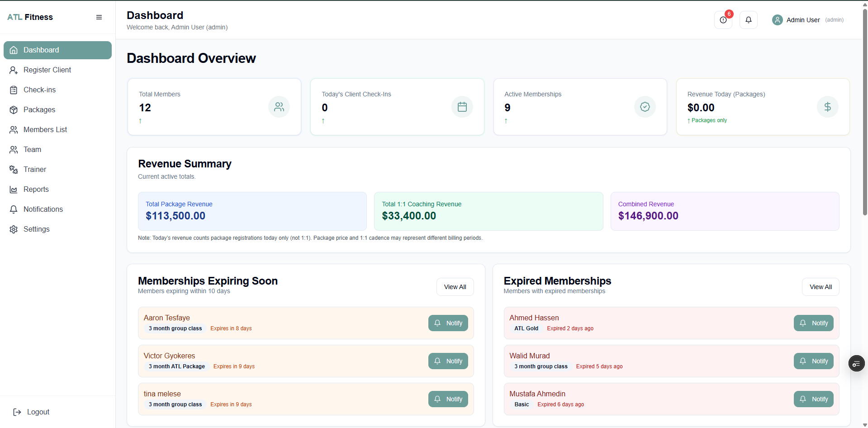Image resolution: width=868 pixels, height=428 pixels.
Task: Click the Total Members people icon
Action: (279, 107)
